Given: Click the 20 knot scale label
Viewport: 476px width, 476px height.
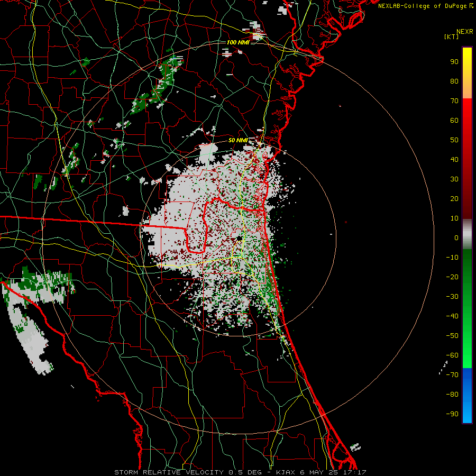Looking at the screenshot, I should (x=454, y=199).
